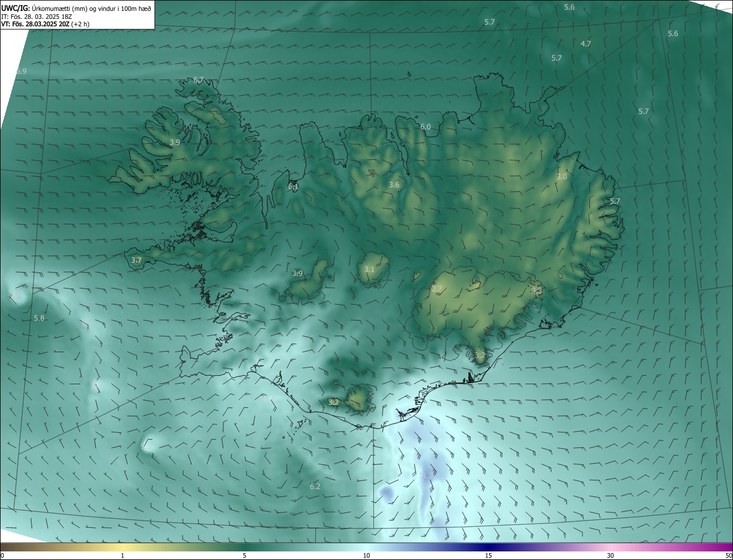This screenshot has height=560, width=733.
Task: Click the 6.0 value on the north coast
Action: tap(425, 127)
